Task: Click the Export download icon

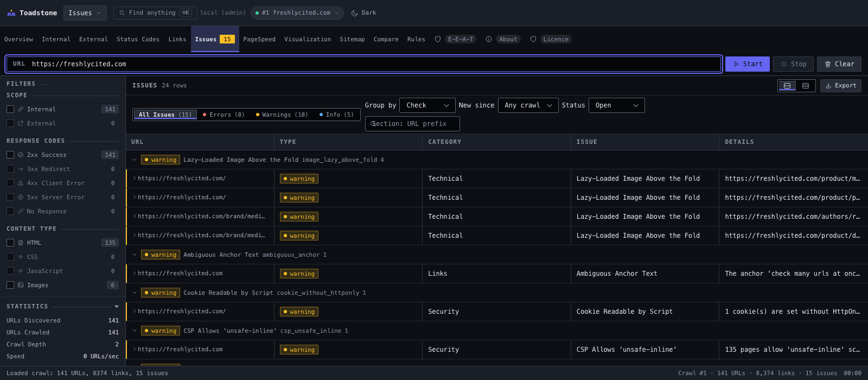Action: tap(828, 86)
